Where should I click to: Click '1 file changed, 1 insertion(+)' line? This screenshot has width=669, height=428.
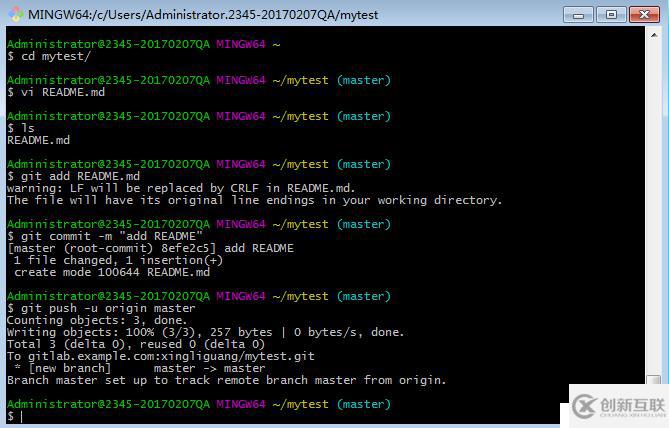click(x=118, y=260)
